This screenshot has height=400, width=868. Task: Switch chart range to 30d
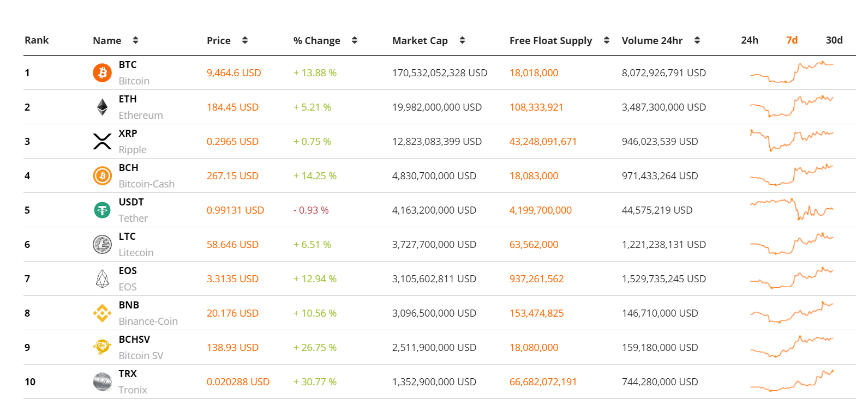tap(834, 40)
